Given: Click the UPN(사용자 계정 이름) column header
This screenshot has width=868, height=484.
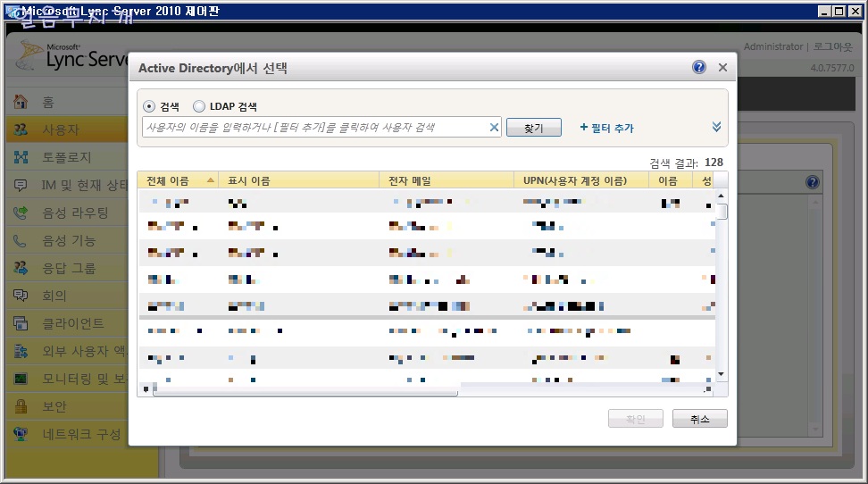Looking at the screenshot, I should pos(581,180).
